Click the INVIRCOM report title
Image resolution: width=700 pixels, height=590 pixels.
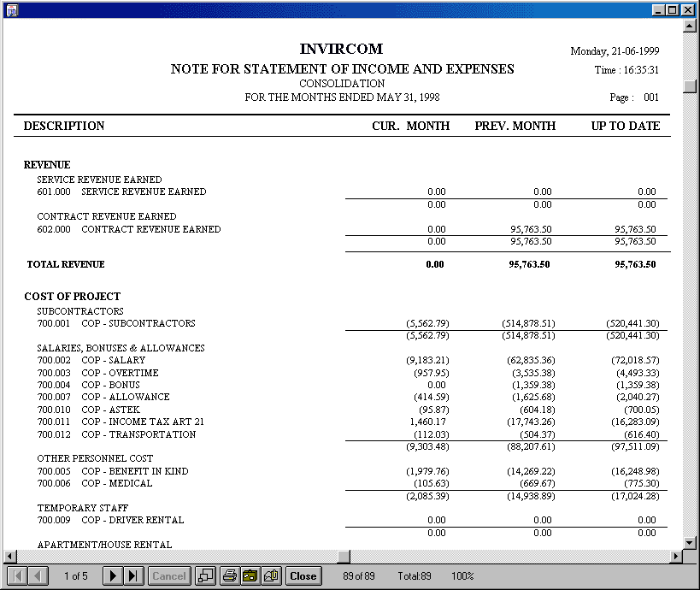point(342,49)
